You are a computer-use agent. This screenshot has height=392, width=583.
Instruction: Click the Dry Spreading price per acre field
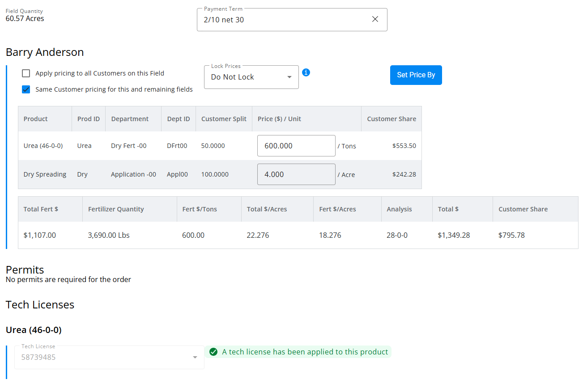[296, 174]
